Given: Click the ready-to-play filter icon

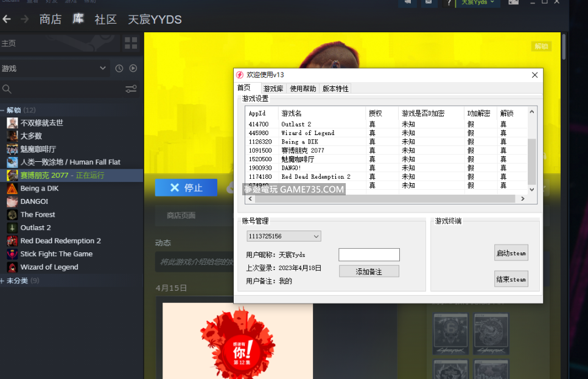Looking at the screenshot, I should pyautogui.click(x=133, y=68).
